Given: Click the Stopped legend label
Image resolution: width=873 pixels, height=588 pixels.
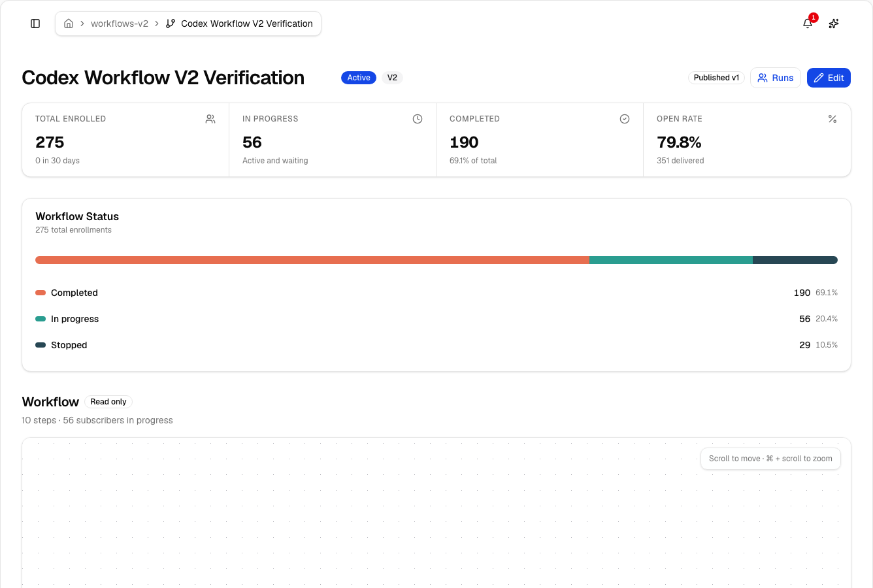Looking at the screenshot, I should point(69,345).
